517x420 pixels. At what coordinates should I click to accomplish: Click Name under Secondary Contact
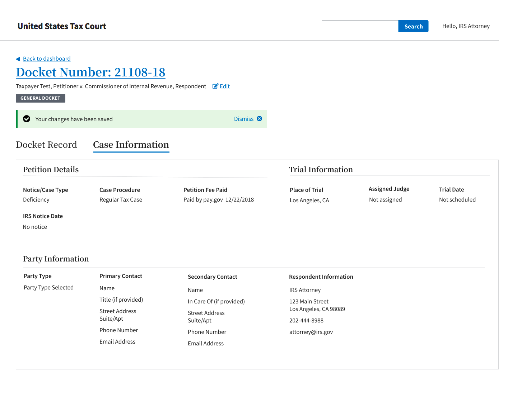pos(195,290)
